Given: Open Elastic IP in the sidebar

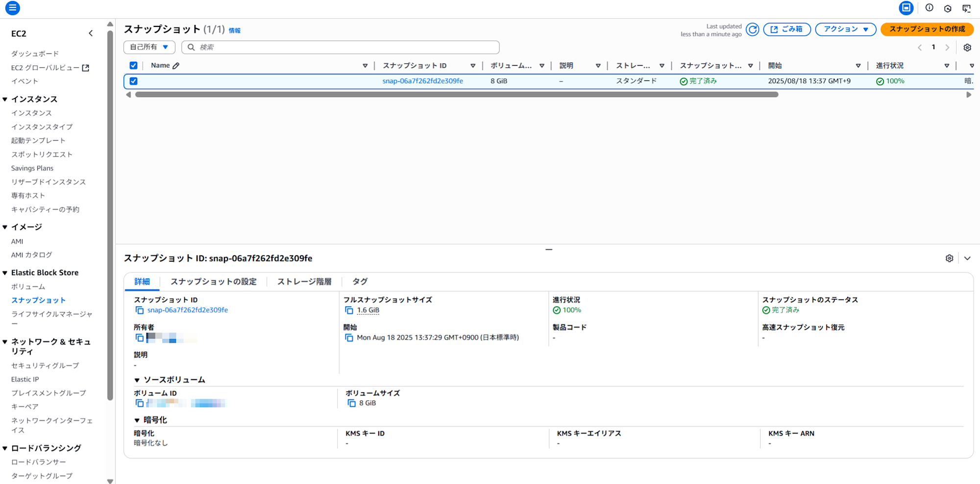Looking at the screenshot, I should tap(25, 380).
